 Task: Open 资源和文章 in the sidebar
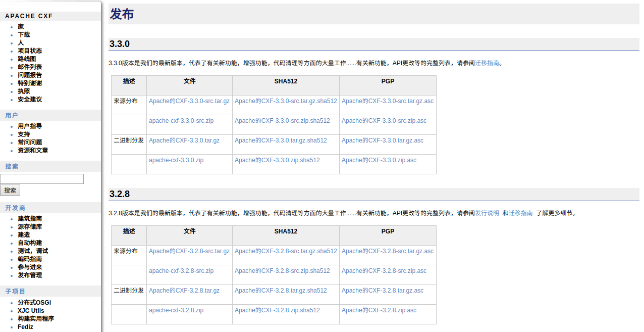click(33, 151)
